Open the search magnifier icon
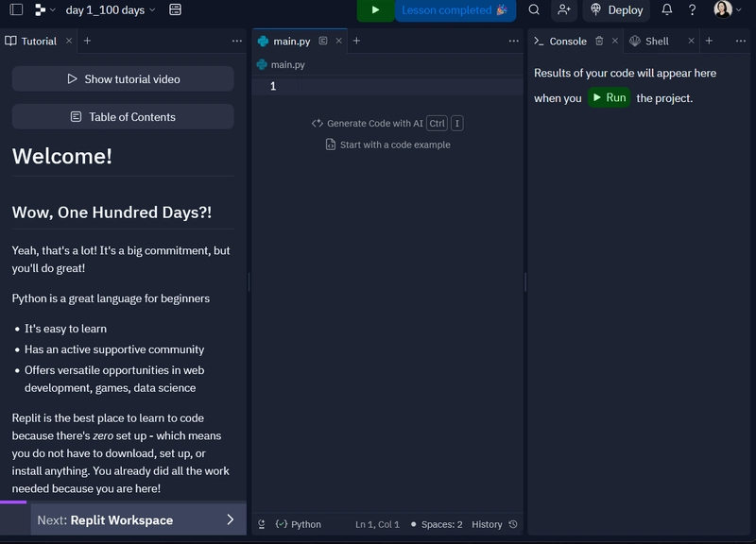This screenshot has height=544, width=756. (x=534, y=9)
